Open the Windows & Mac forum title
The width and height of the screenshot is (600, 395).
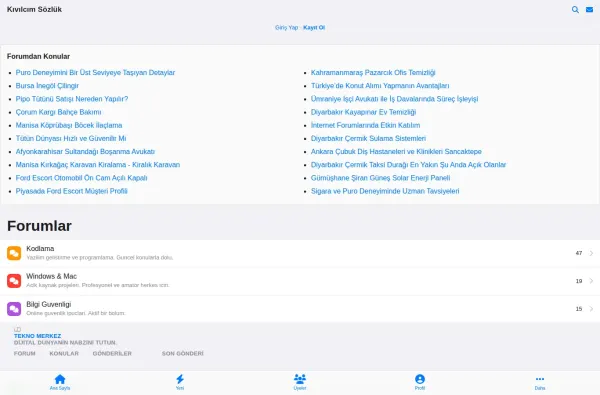(x=52, y=276)
